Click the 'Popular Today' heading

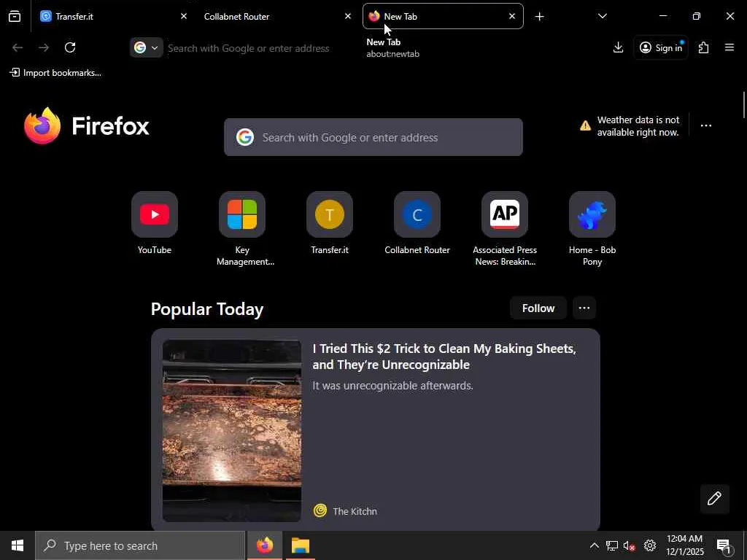click(x=207, y=309)
